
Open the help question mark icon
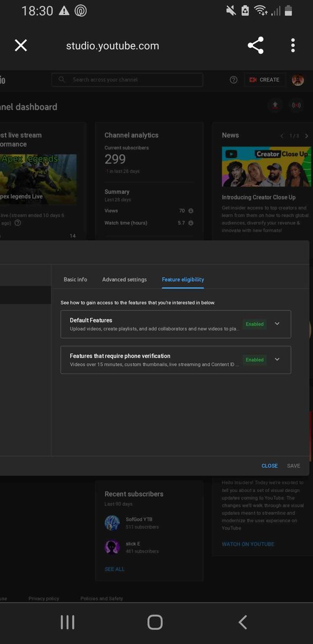tap(234, 79)
